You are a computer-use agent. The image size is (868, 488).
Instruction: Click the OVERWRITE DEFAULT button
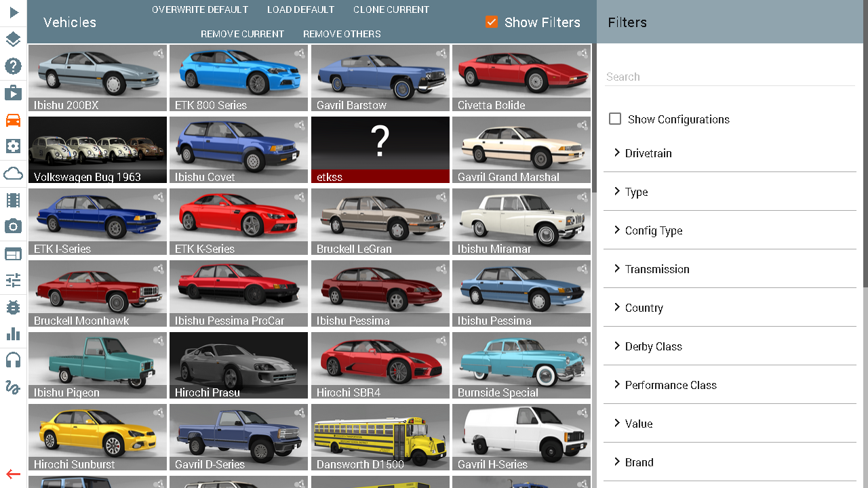point(200,9)
